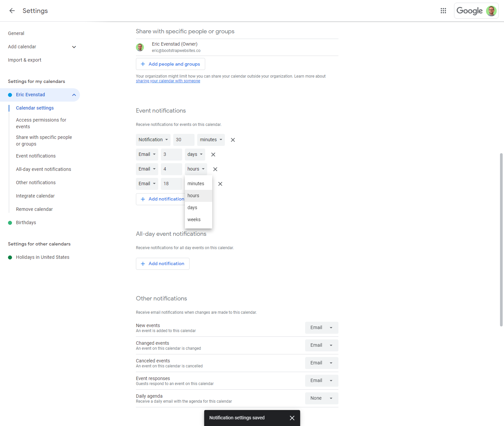This screenshot has width=504, height=426.
Task: Remove the 4 hours email notification
Action: click(215, 169)
